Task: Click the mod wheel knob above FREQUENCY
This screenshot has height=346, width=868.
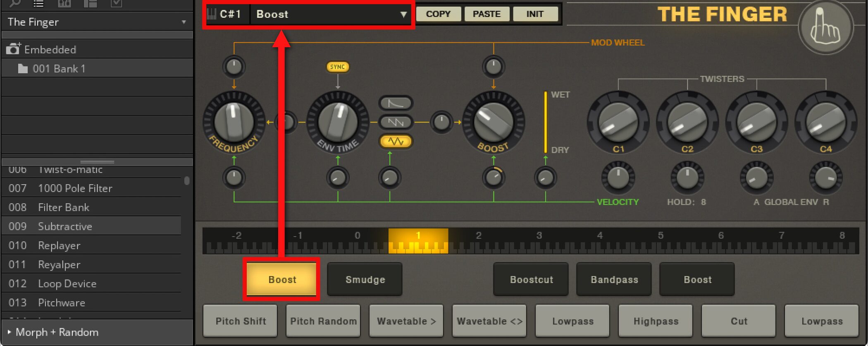Action: click(x=234, y=67)
